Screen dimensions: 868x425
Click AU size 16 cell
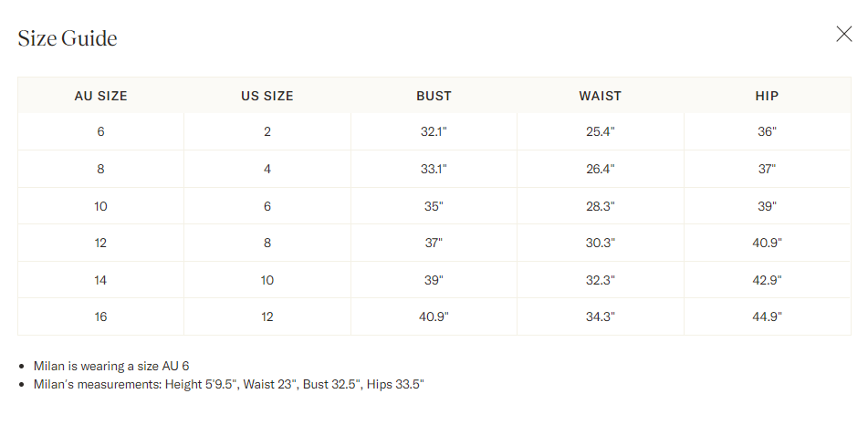[x=100, y=316]
